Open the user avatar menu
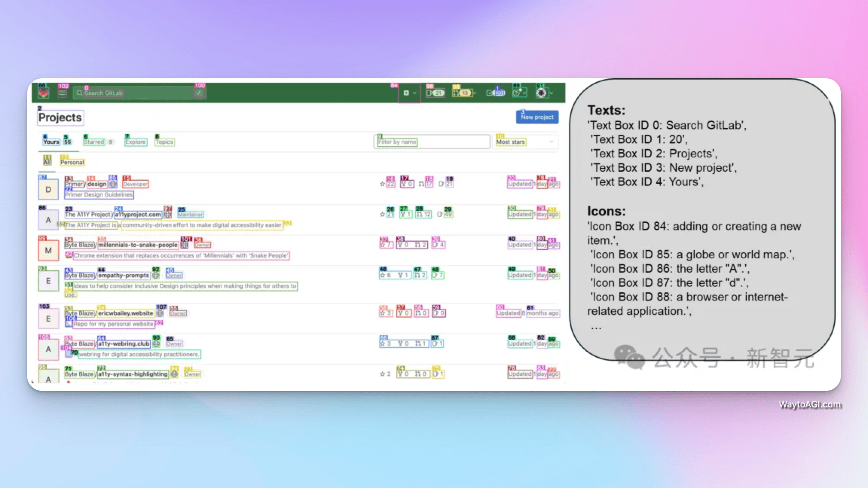Screen dimensions: 868x488 (x=544, y=93)
